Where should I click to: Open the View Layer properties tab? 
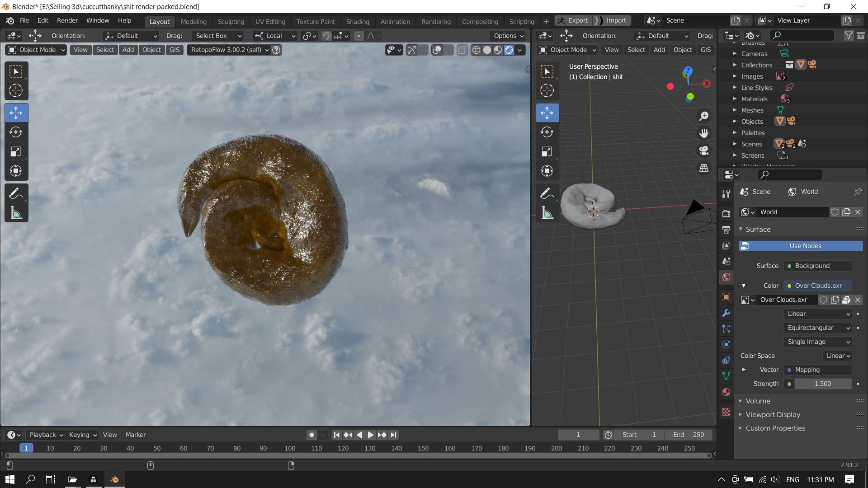click(x=726, y=245)
